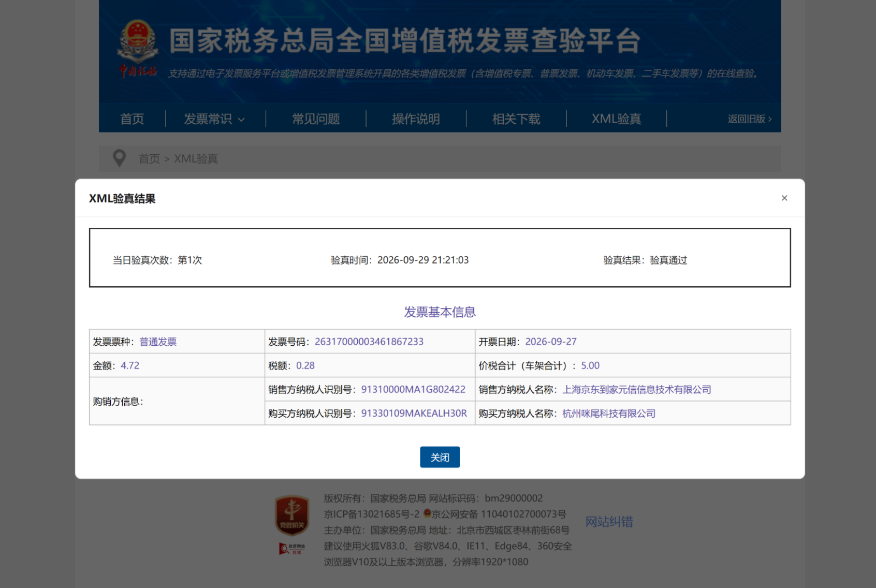
Task: Click the national tax emblem logo
Action: coord(138,48)
